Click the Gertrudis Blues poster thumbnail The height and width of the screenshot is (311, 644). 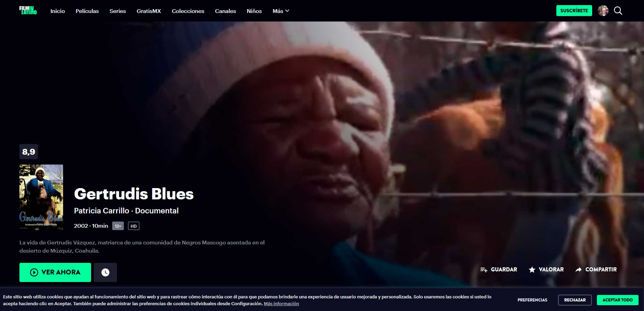(x=41, y=197)
